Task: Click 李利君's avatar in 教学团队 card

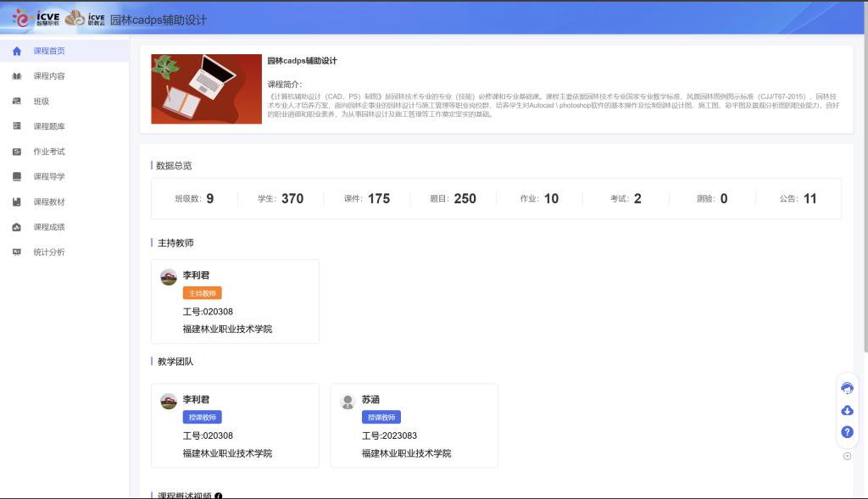Action: click(169, 401)
